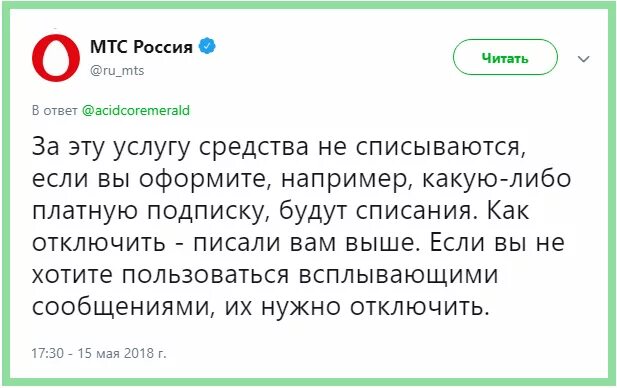
Task: Follow the account with the Читать button
Action: (505, 57)
